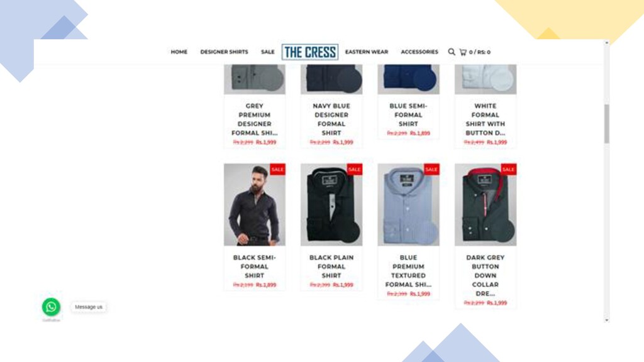
Task: Click the page vertical scrollbar thumb
Action: click(607, 124)
